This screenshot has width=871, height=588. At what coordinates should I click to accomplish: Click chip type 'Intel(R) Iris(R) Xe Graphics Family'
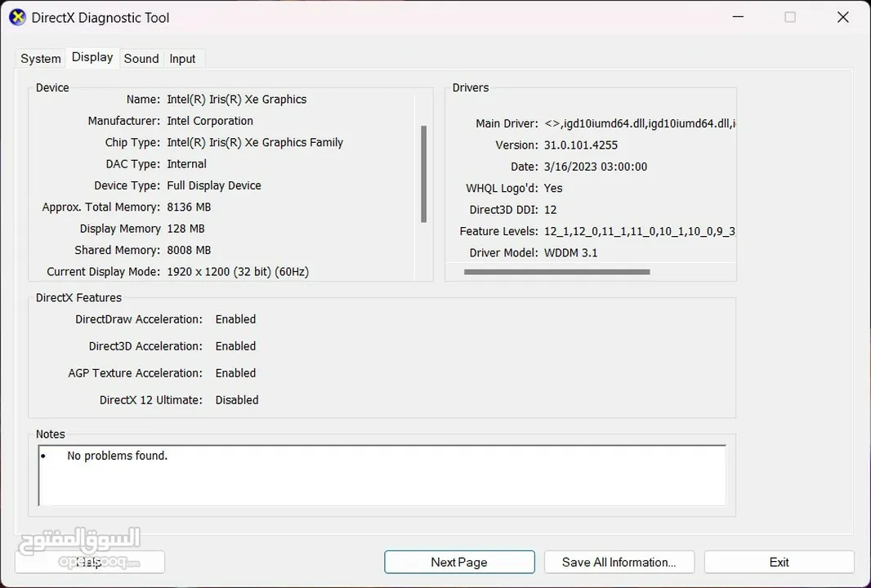(255, 143)
